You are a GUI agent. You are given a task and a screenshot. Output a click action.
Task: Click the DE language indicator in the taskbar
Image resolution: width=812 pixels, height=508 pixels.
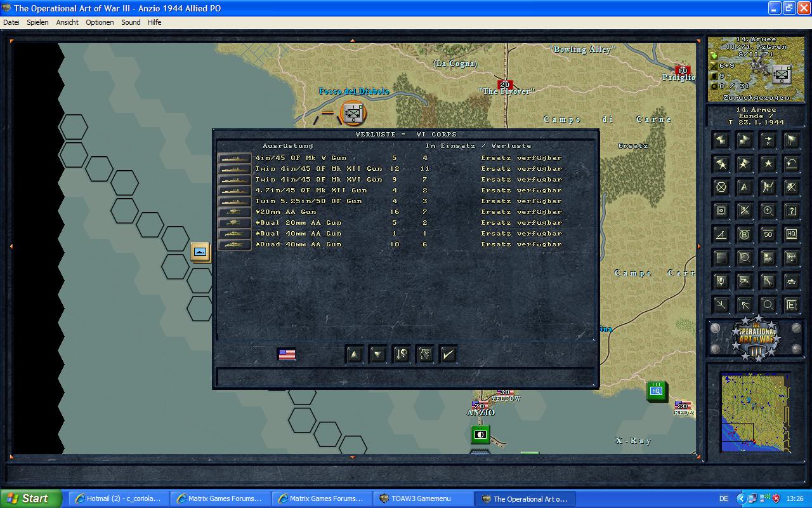(724, 498)
